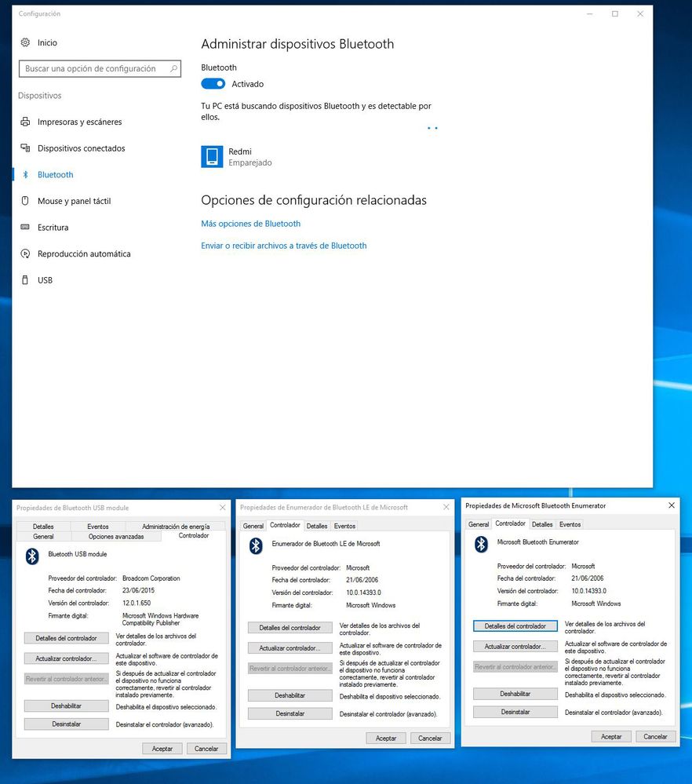692x784 pixels.
Task: Click Detalles del controlador in Bluetooth USB module
Action: 67,638
